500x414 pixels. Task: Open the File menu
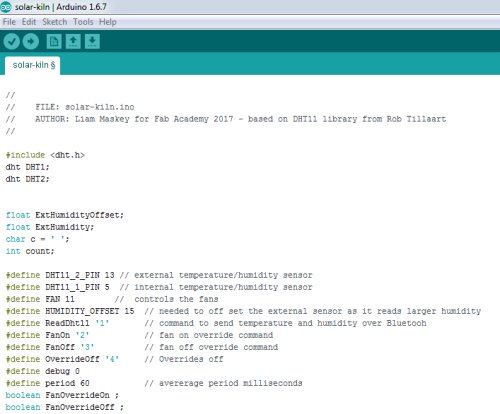tap(9, 22)
